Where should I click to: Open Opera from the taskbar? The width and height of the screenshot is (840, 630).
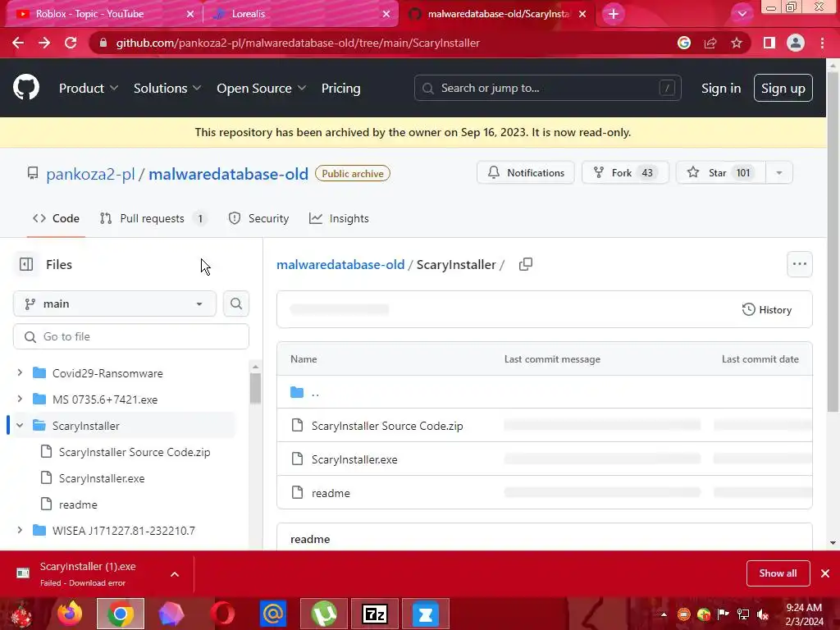tap(222, 614)
